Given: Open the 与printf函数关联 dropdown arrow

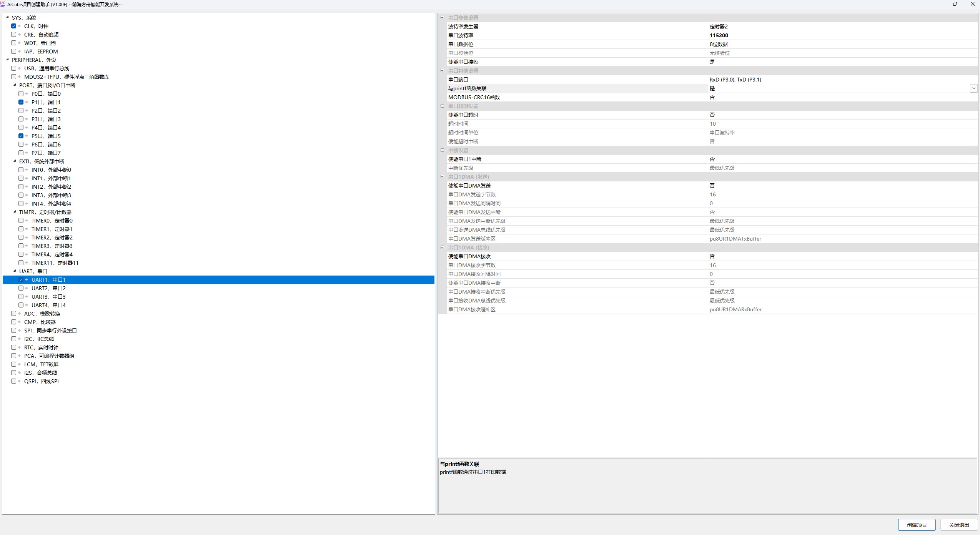Looking at the screenshot, I should click(x=973, y=88).
